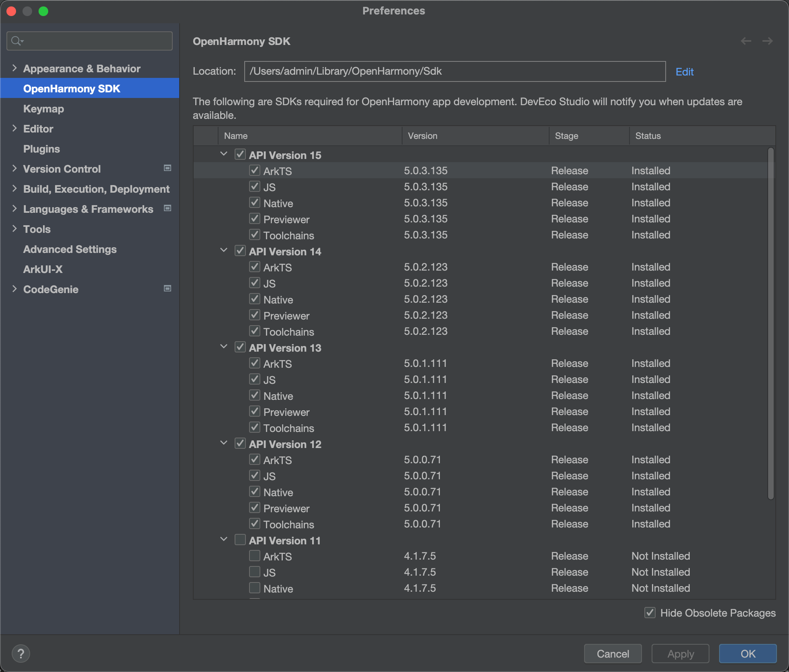
Task: Collapse the API Version 11 group
Action: [224, 540]
